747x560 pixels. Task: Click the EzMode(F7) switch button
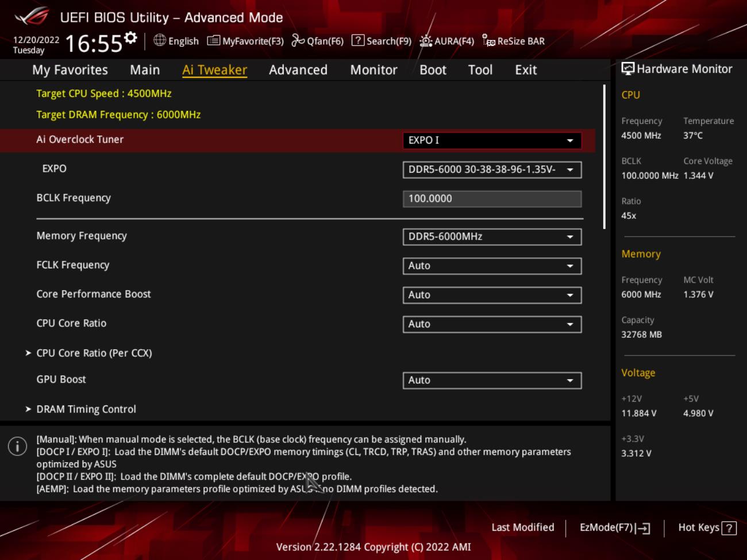615,528
